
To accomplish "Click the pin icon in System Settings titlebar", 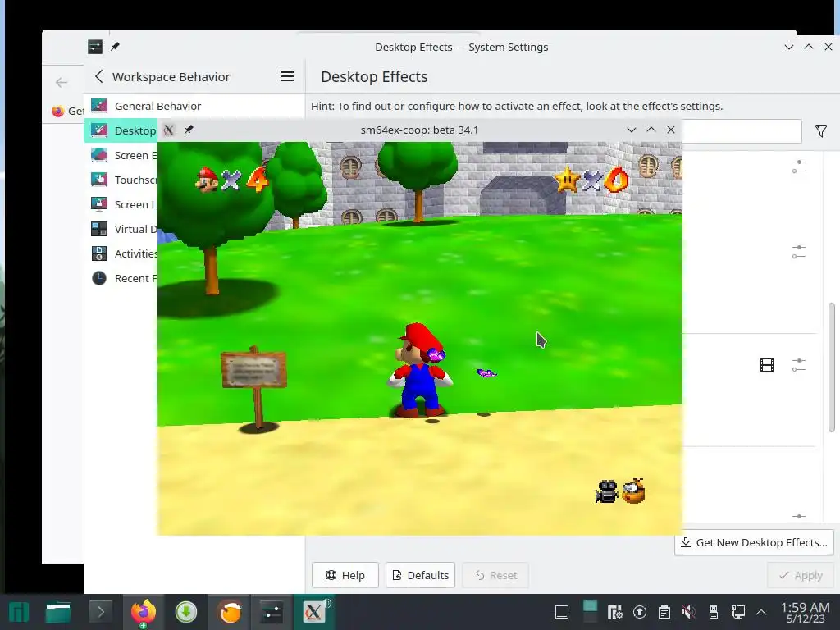I will click(x=115, y=47).
